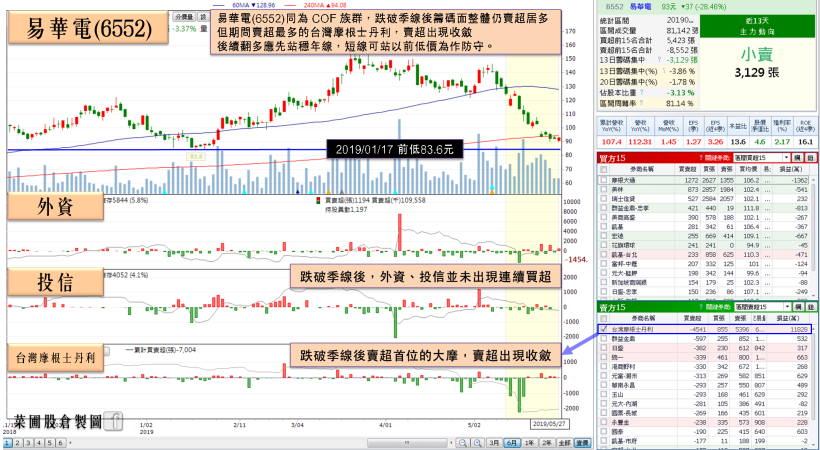Click the last icon button in 買方15 header
820x450 pixels.
[811, 158]
